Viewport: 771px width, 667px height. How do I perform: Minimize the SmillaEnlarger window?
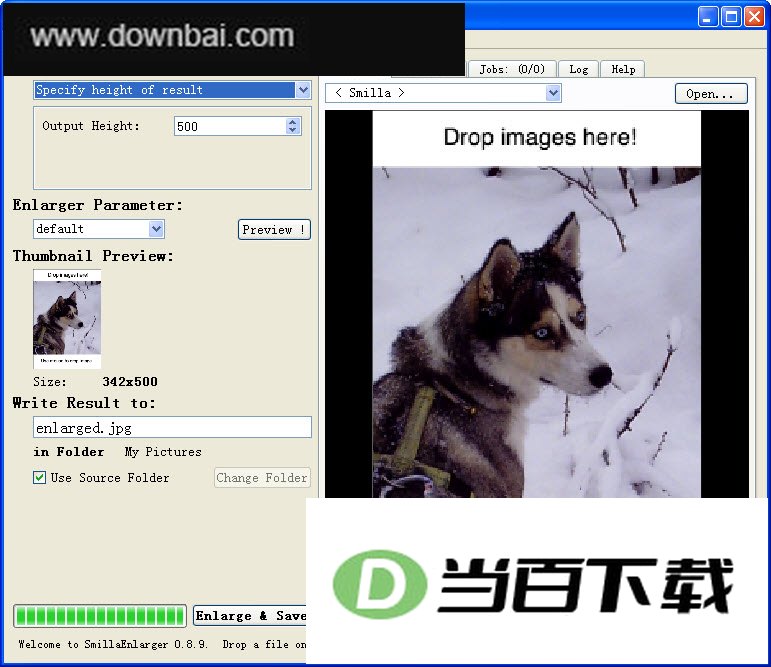(708, 17)
